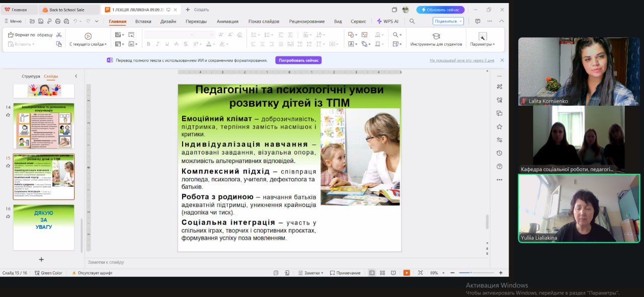Open Find magnifier dropdown in ribbon

tap(397, 35)
